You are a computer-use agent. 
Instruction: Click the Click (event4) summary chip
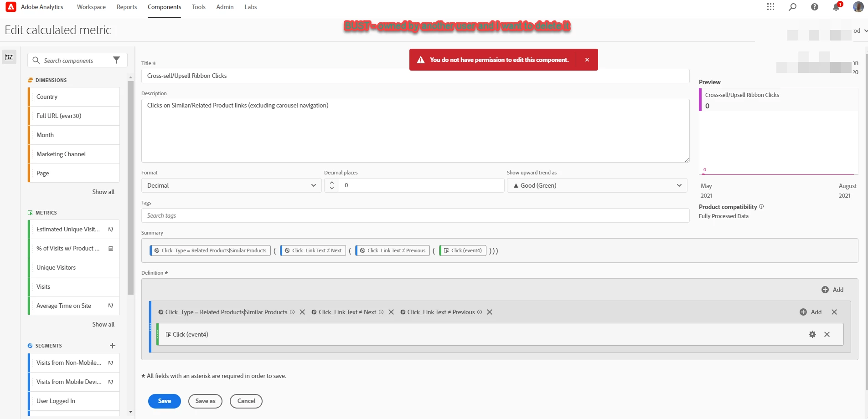pyautogui.click(x=463, y=250)
